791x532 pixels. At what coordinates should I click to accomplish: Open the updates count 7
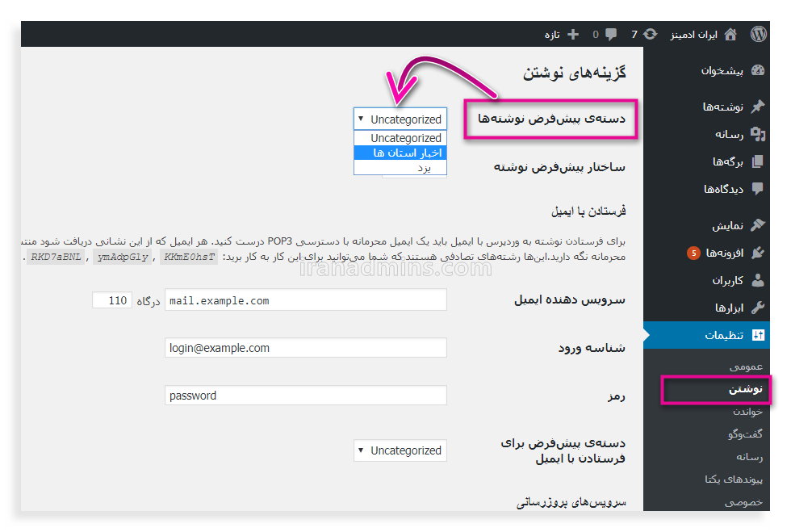[634, 35]
